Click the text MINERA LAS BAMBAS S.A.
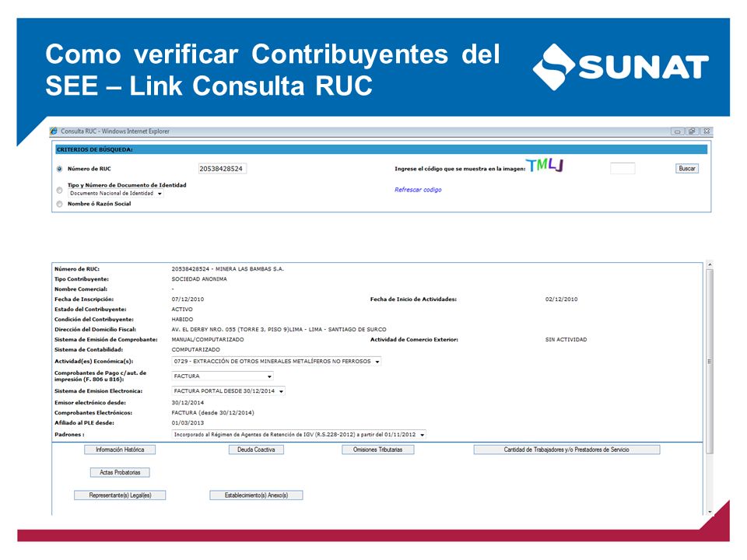This screenshot has height=560, width=747. (x=250, y=269)
